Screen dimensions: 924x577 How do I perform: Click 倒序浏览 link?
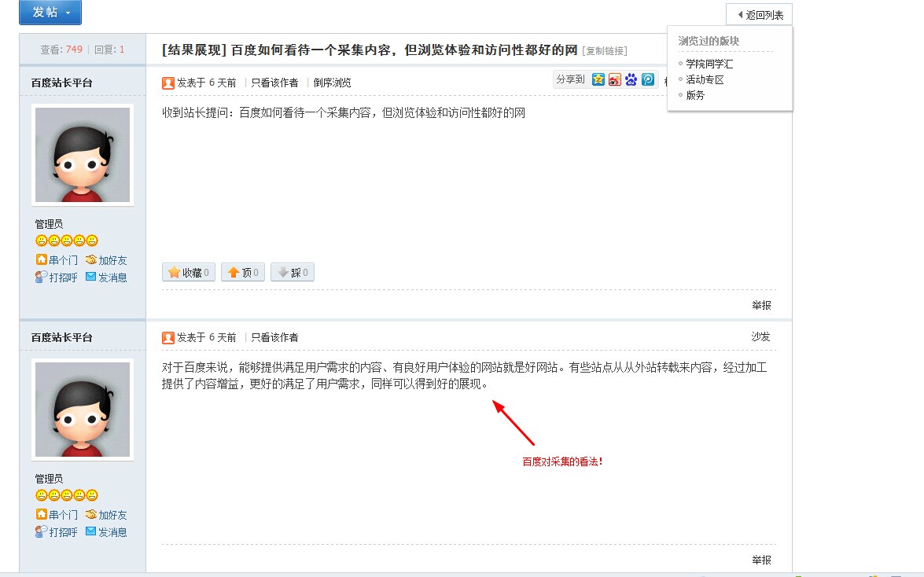(x=332, y=83)
